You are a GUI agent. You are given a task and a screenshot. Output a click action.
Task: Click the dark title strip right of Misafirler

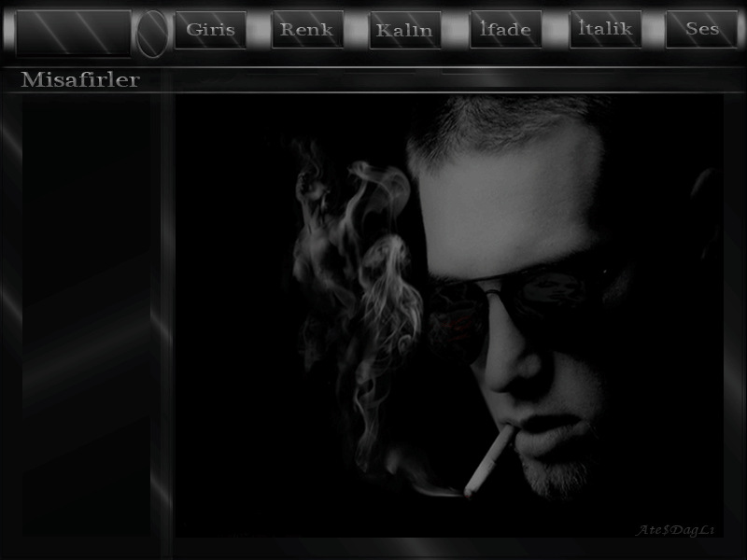448,81
